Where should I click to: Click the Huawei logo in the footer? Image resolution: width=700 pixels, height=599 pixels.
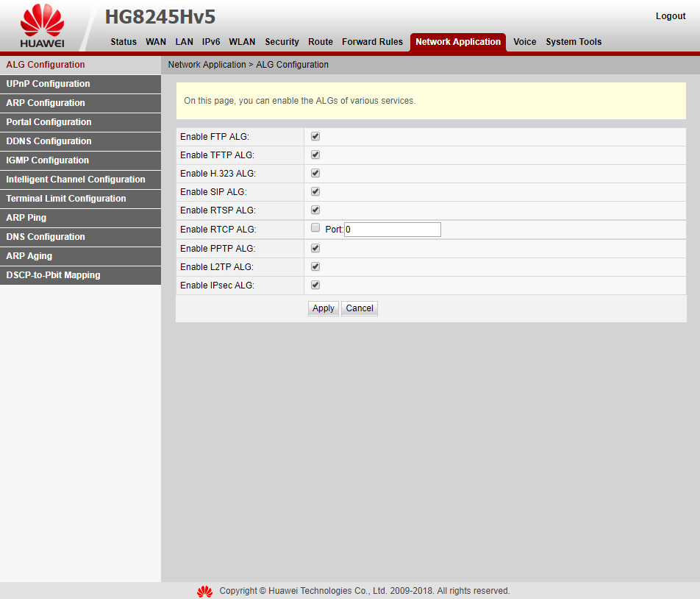(x=204, y=591)
